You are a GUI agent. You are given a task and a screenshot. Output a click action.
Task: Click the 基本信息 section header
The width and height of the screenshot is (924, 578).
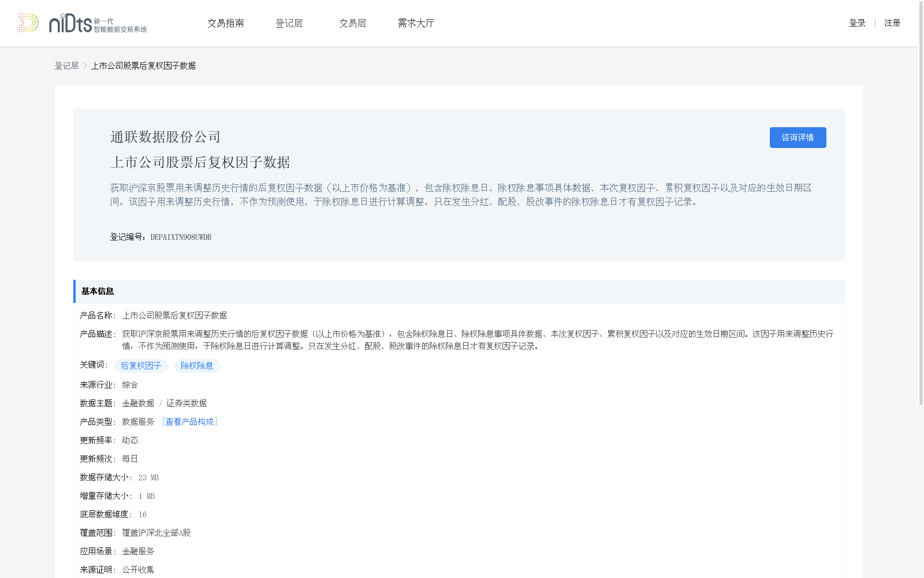(96, 291)
